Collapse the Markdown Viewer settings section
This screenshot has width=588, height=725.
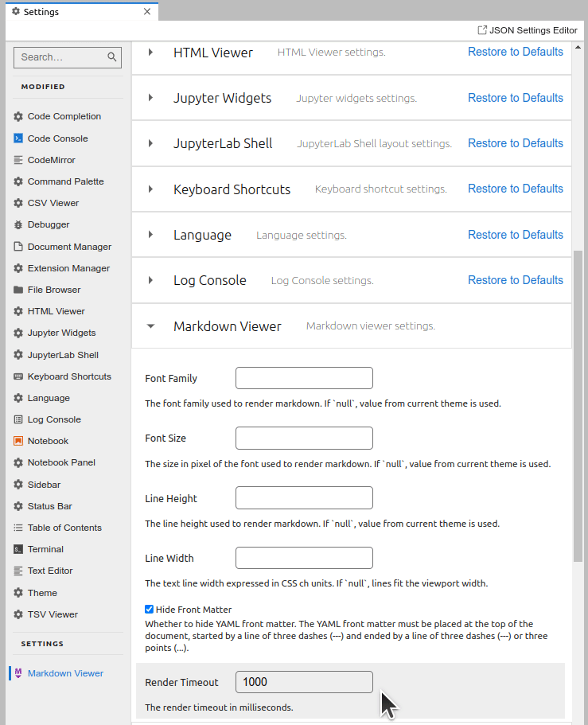pos(150,325)
